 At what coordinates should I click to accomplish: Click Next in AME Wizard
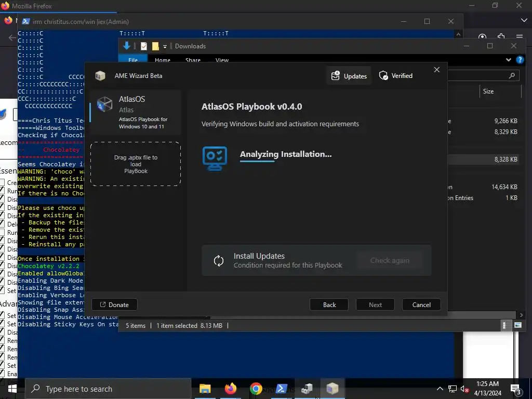point(375,304)
